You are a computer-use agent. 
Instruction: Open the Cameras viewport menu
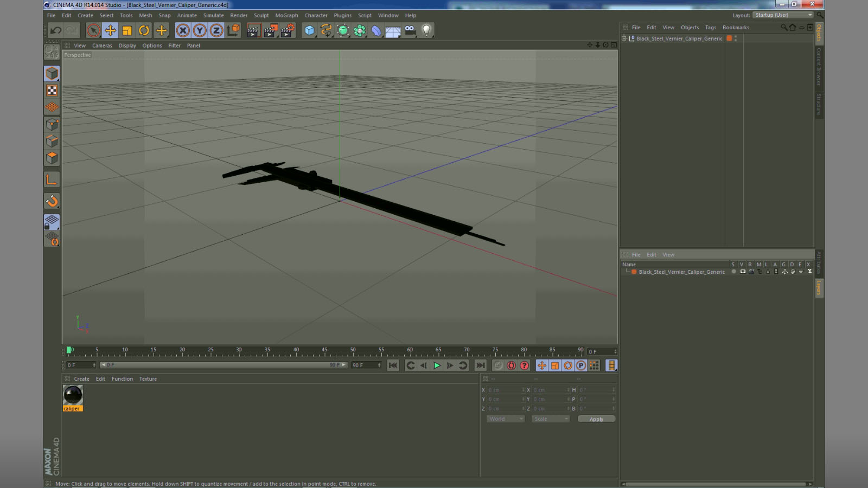pyautogui.click(x=102, y=46)
